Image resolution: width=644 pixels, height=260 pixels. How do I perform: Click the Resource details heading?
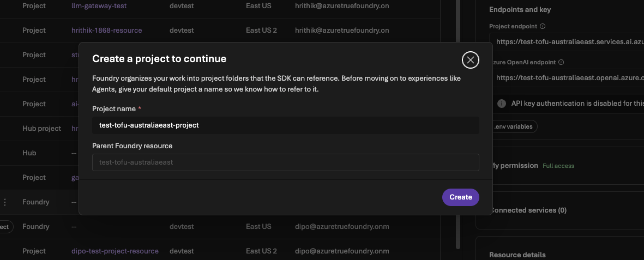pos(517,255)
